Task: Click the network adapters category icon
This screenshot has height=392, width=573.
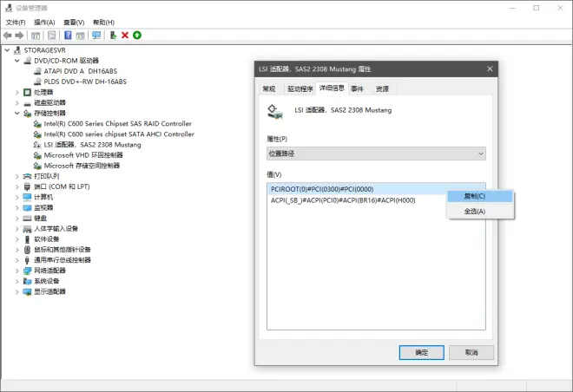Action: pyautogui.click(x=28, y=271)
